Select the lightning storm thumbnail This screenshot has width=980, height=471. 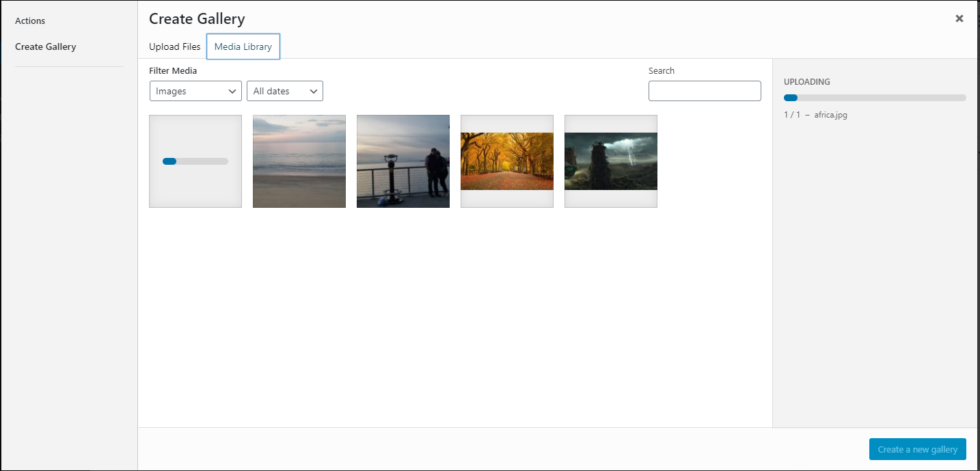point(611,161)
